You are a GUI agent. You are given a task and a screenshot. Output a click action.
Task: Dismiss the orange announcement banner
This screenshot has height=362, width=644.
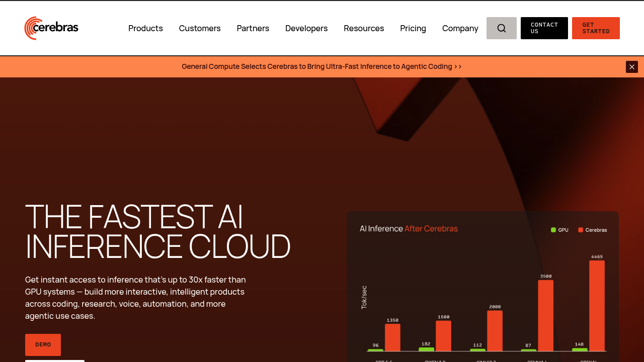point(632,67)
